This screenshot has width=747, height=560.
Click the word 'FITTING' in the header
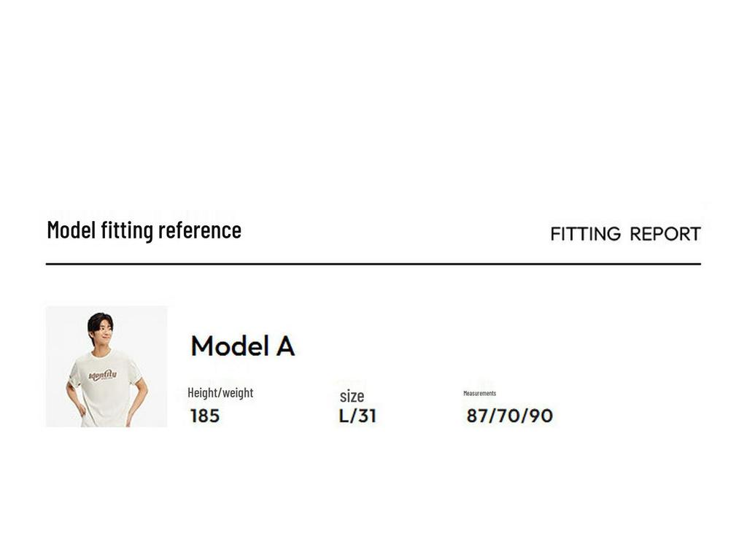(x=586, y=234)
